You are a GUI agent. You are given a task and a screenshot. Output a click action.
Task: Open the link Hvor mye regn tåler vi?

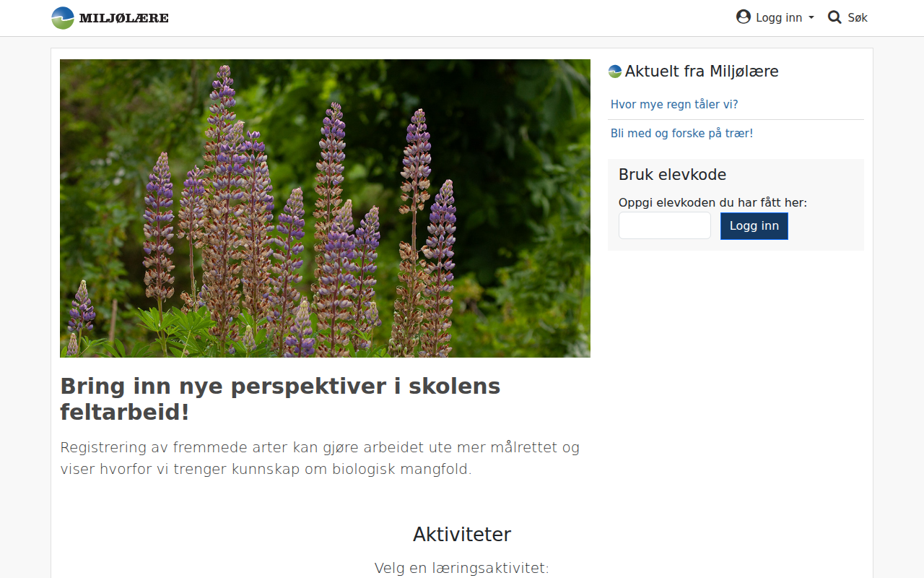click(x=674, y=104)
